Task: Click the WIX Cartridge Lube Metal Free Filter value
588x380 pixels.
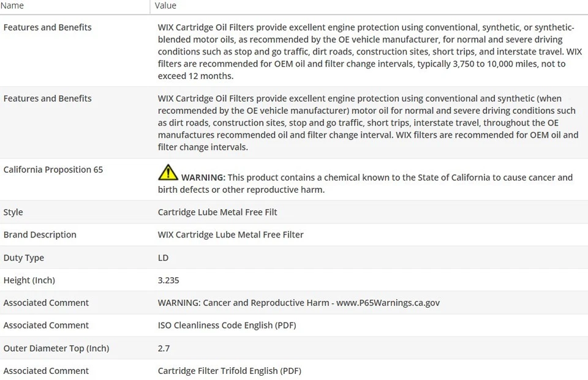Action: (230, 235)
